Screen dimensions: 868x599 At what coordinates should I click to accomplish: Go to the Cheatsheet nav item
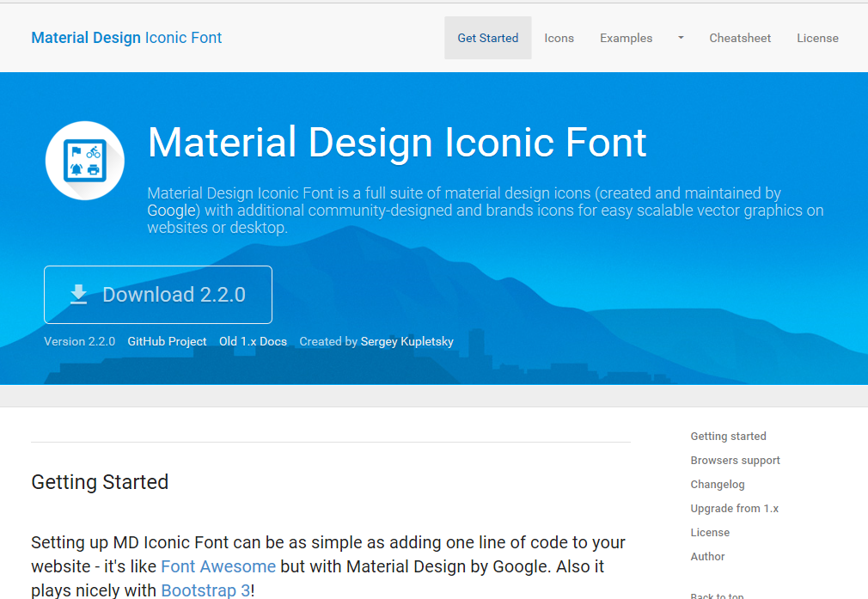point(740,38)
